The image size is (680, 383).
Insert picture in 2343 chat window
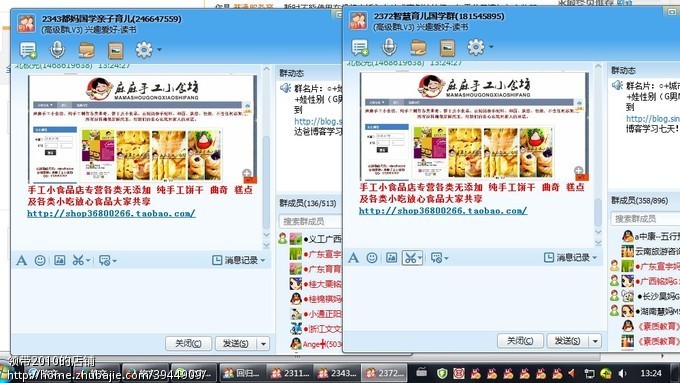tap(59, 260)
